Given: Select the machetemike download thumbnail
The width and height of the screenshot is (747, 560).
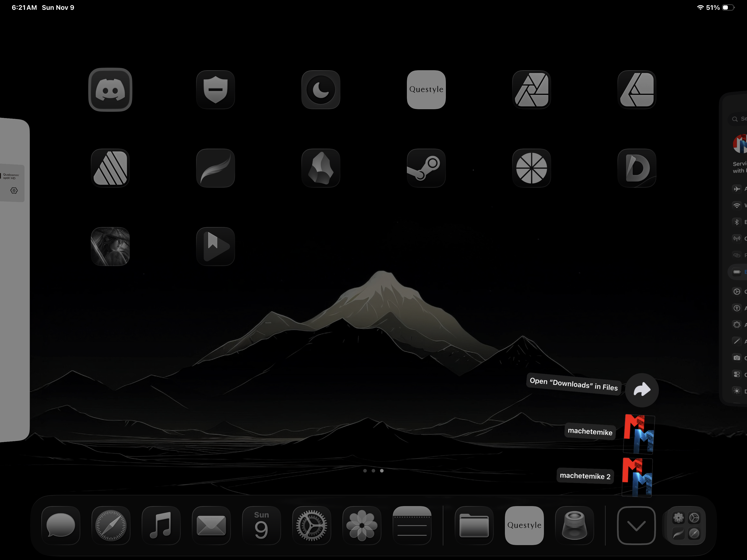Looking at the screenshot, I should click(639, 434).
